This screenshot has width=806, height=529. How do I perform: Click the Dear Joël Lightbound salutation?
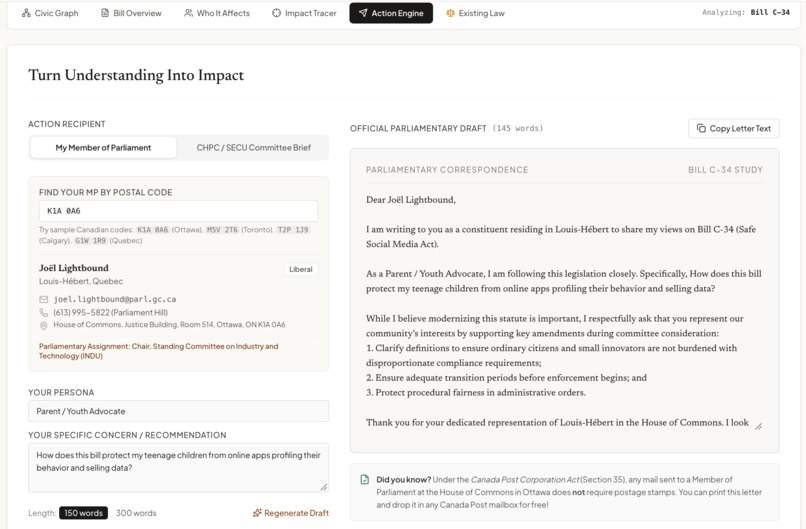(x=411, y=200)
